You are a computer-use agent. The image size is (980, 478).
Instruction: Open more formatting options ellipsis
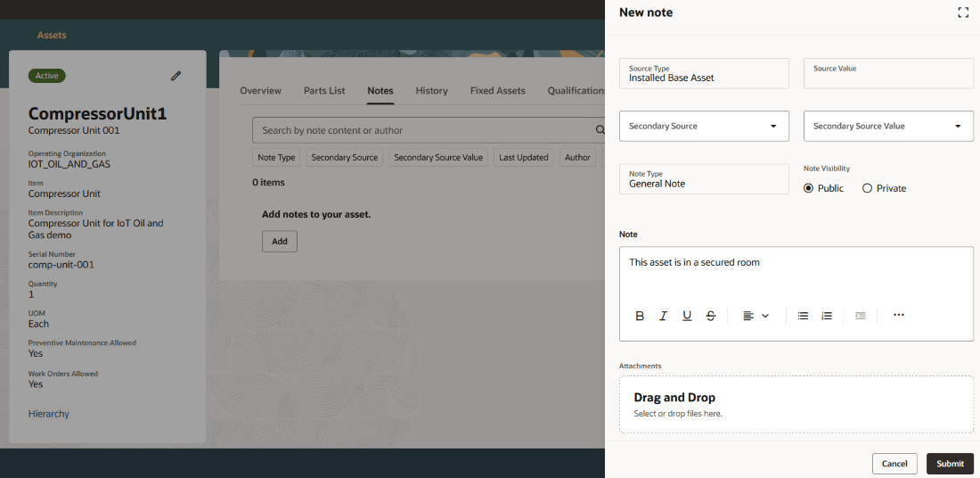pos(899,316)
